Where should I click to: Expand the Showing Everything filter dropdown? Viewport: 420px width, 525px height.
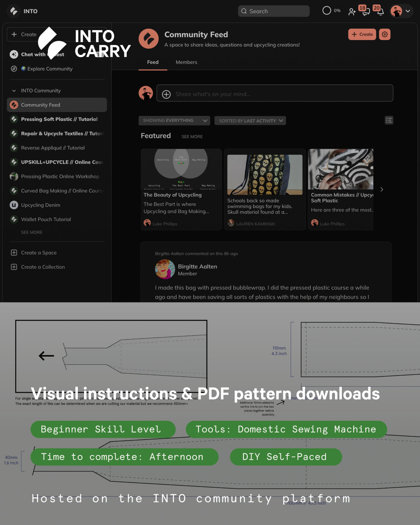174,121
